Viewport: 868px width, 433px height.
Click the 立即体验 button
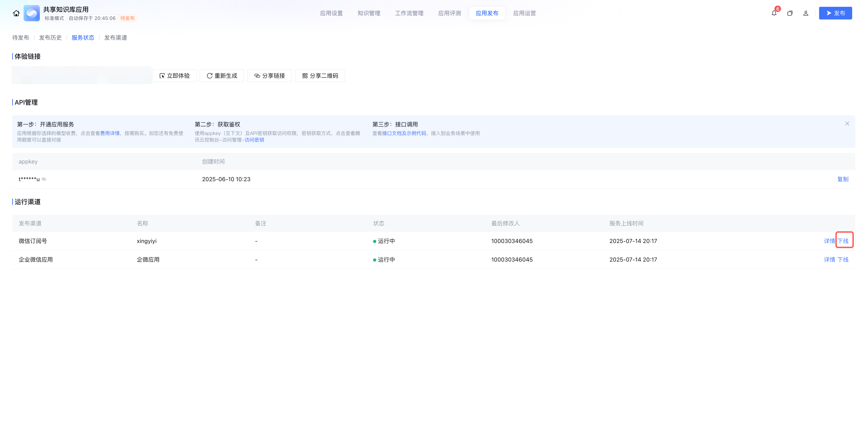coord(174,76)
